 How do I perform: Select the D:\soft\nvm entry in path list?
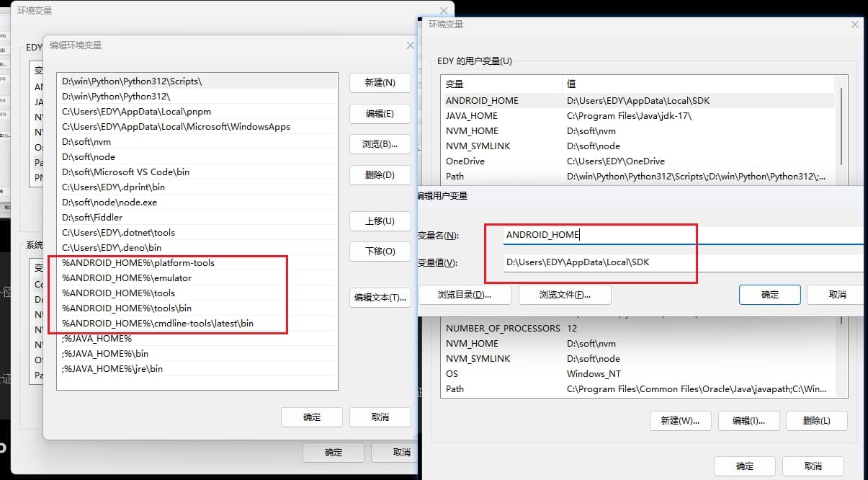197,142
